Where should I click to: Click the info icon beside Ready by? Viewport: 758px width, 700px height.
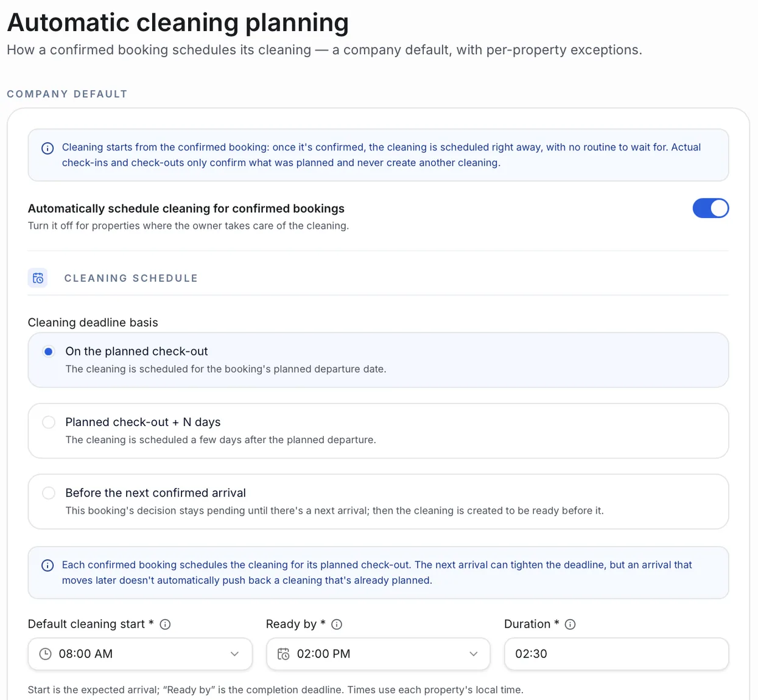(x=337, y=625)
